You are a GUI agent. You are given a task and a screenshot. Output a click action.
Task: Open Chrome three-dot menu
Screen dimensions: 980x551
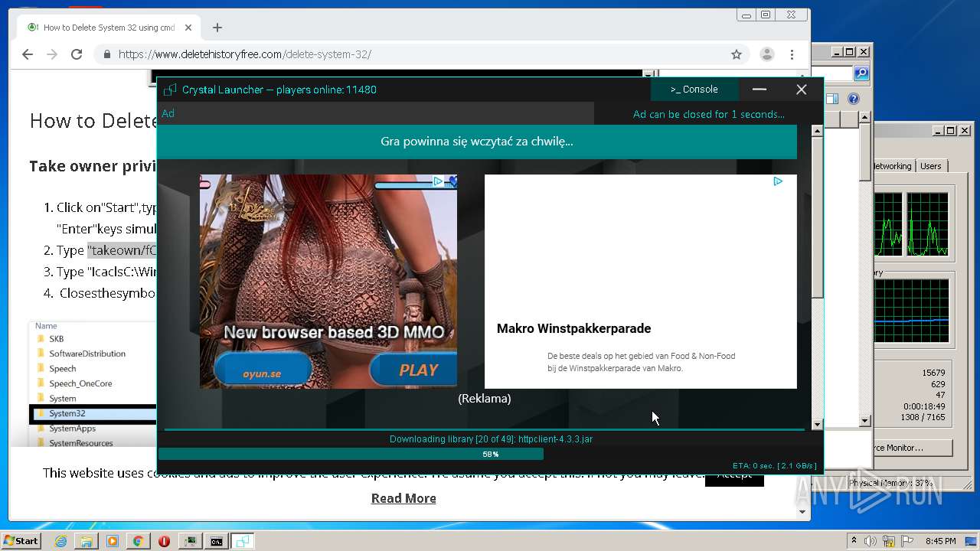pos(792,54)
